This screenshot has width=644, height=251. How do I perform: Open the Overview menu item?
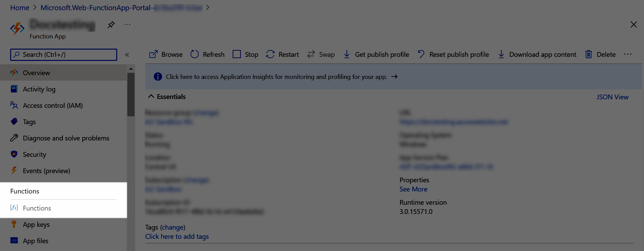(64, 72)
